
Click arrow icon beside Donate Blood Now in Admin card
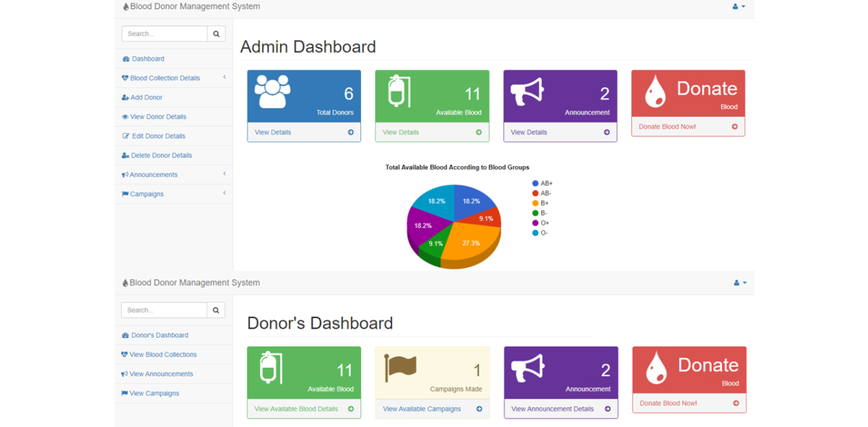click(x=735, y=127)
